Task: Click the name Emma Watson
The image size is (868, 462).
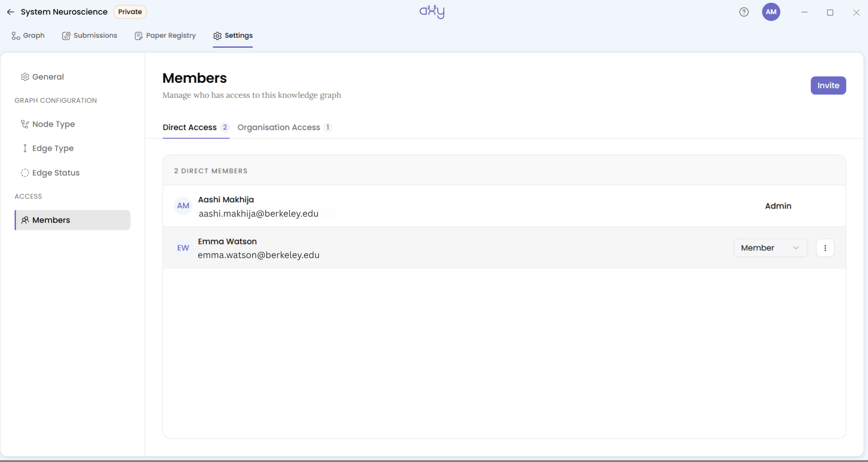Action: click(227, 241)
